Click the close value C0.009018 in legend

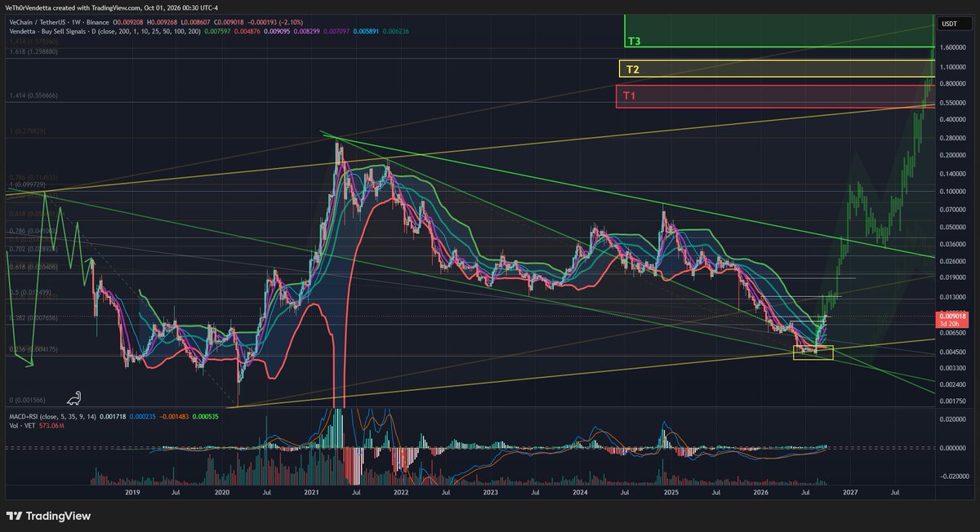coord(228,24)
